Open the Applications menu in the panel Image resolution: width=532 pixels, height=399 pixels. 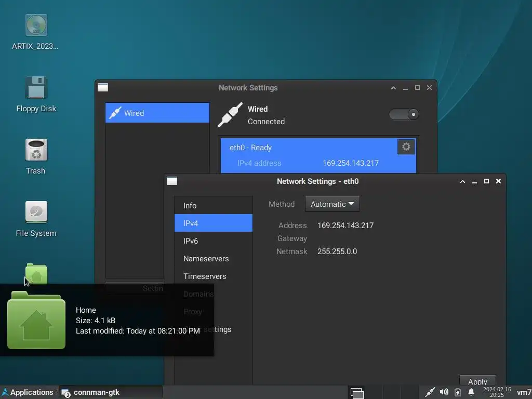tap(29, 392)
